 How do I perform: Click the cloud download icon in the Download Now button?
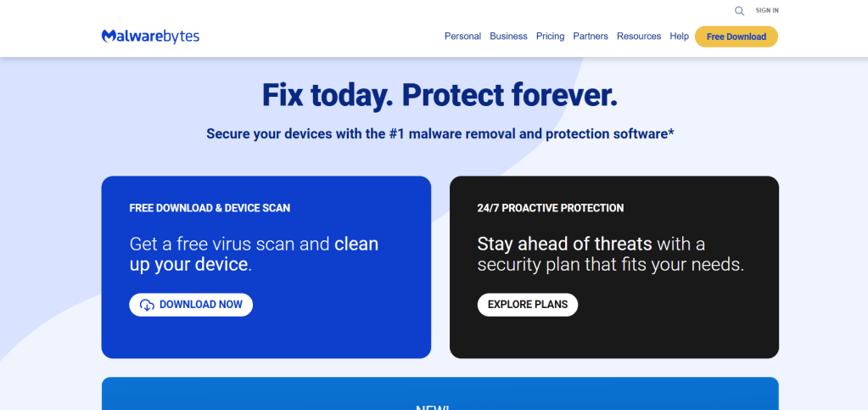[147, 305]
